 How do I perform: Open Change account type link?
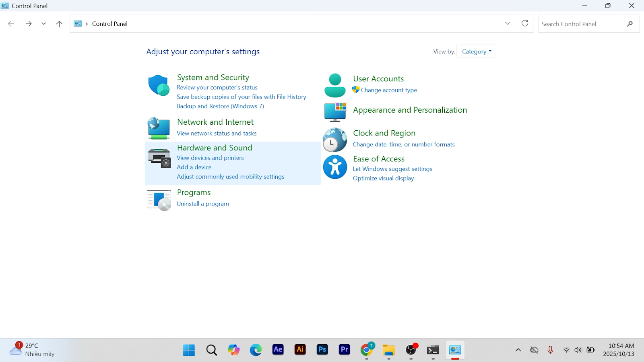(388, 90)
